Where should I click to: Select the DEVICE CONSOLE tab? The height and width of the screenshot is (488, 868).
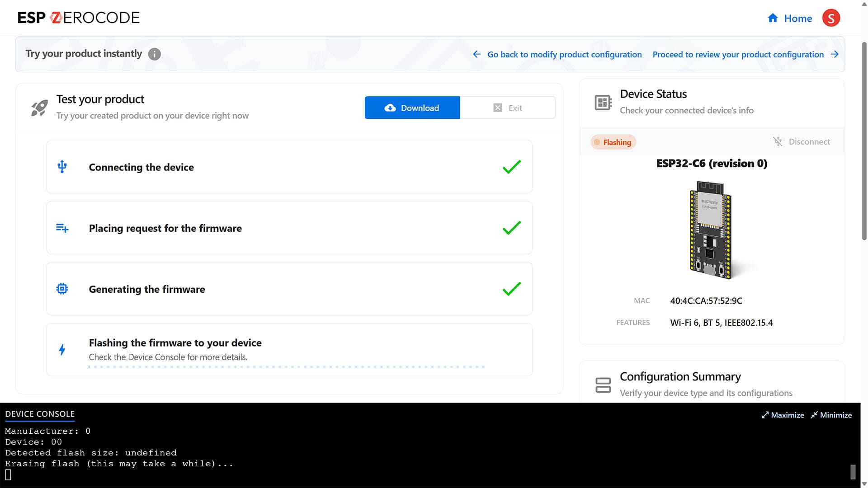tap(40, 414)
